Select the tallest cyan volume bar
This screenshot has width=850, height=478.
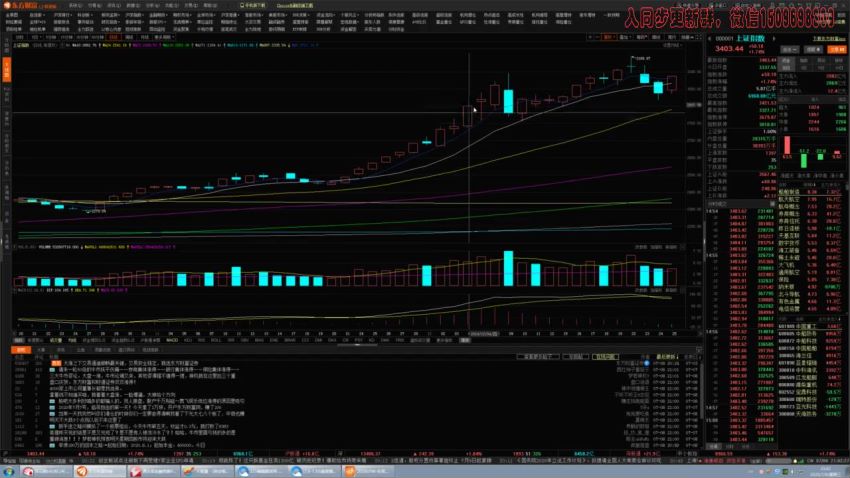point(508,268)
